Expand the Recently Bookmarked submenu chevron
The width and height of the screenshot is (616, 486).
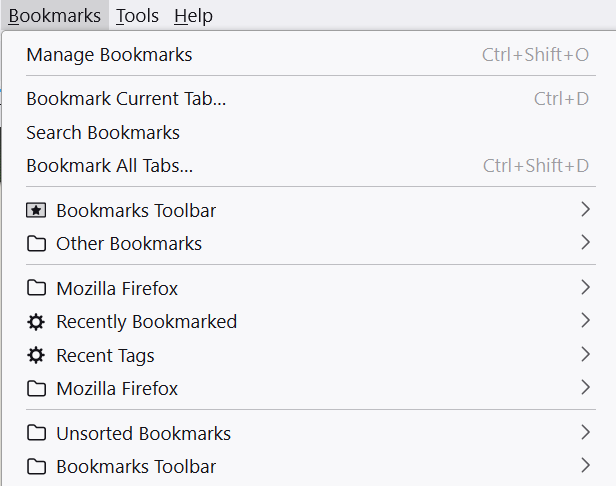click(x=585, y=321)
